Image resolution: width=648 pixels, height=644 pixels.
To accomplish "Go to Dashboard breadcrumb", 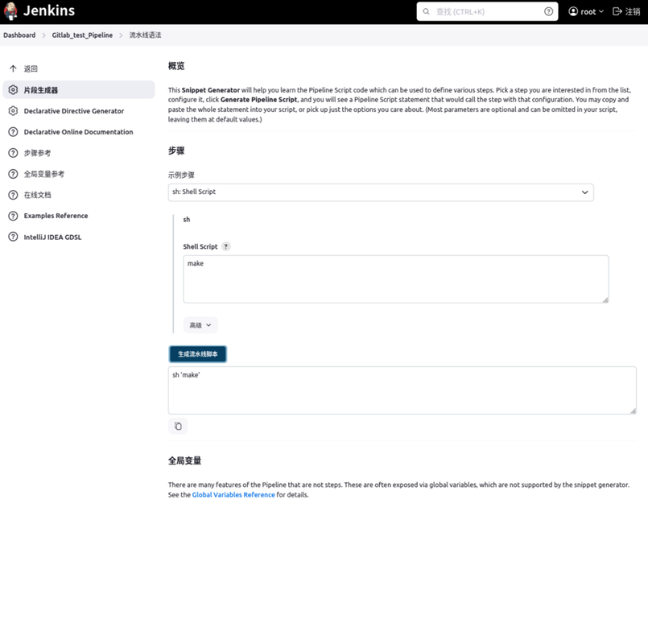I will [19, 35].
